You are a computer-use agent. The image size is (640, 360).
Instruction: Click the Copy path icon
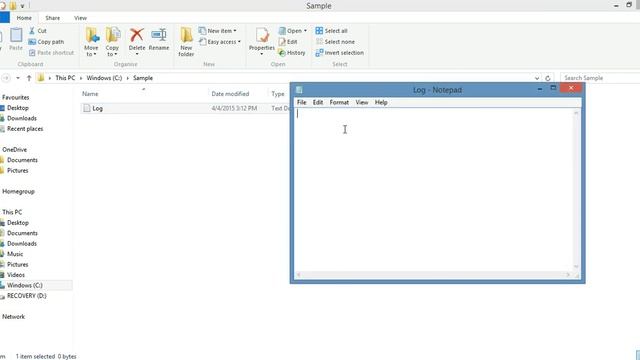point(32,42)
